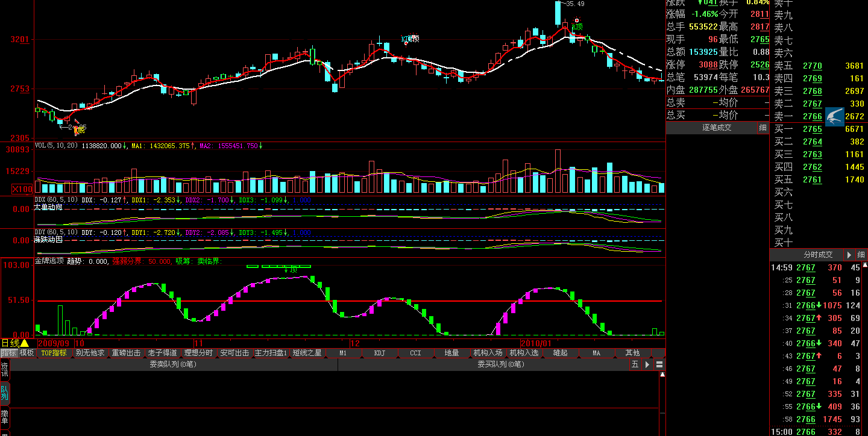Click the scroll-up arrow of the queue panel

pos(663,374)
